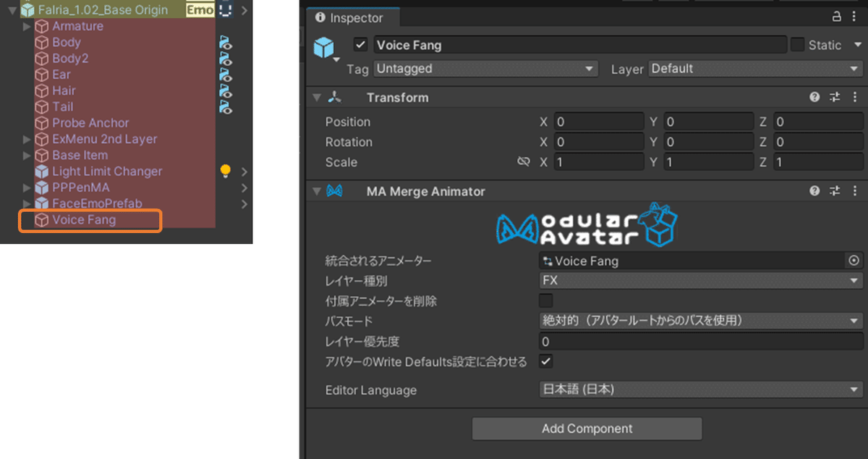868x459 pixels.
Task: Open Transform component presets icon
Action: [835, 97]
